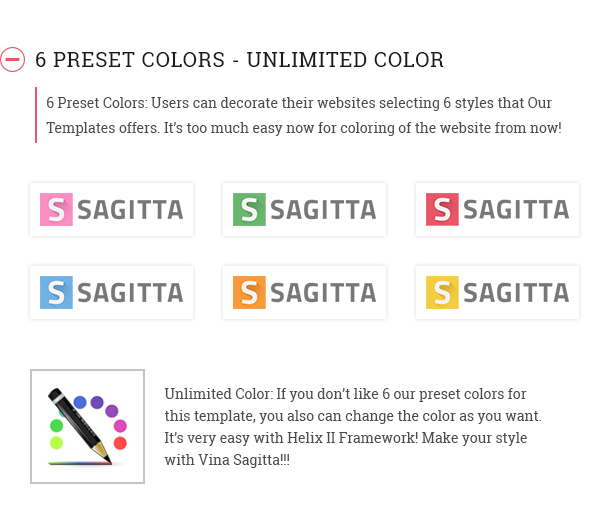Click the red Sagitta S icon

tap(442, 209)
